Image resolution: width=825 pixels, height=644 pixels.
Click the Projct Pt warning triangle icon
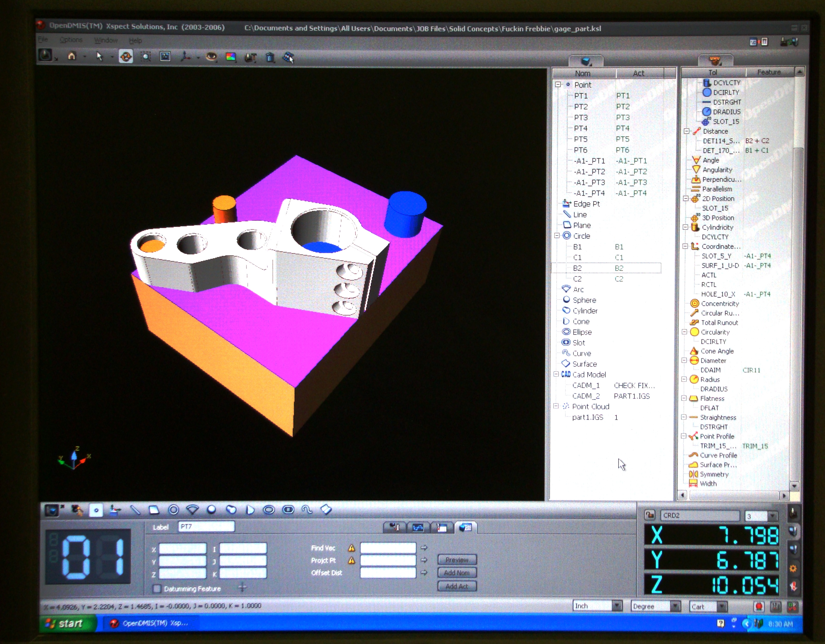click(352, 561)
